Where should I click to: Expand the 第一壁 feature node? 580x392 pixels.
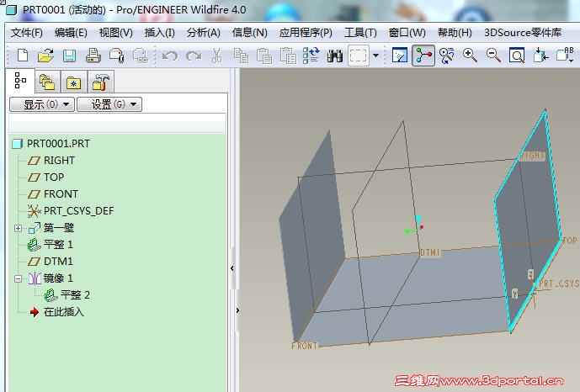pos(18,228)
